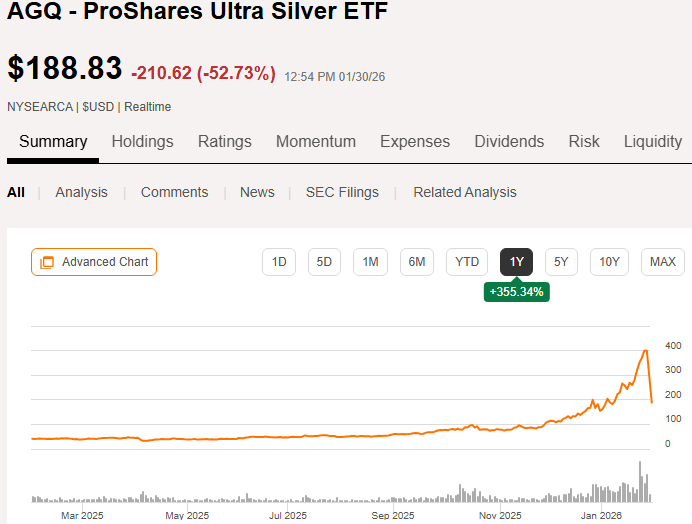This screenshot has height=524, width=692.
Task: Open the Risk tab
Action: [x=584, y=142]
